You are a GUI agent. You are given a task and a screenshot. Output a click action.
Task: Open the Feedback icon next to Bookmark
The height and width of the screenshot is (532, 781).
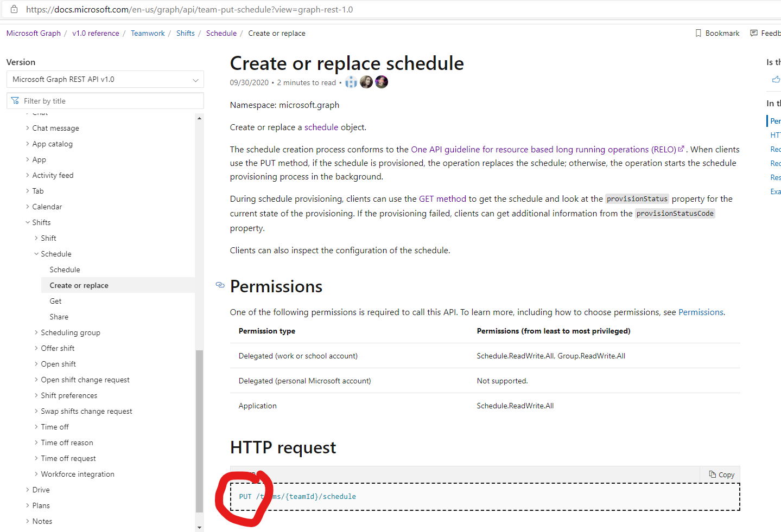[754, 33]
